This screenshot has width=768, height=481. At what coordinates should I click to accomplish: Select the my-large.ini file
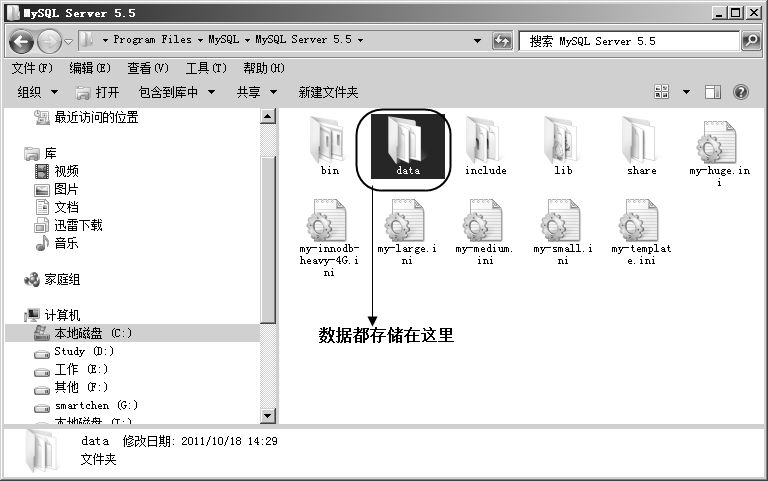click(407, 232)
